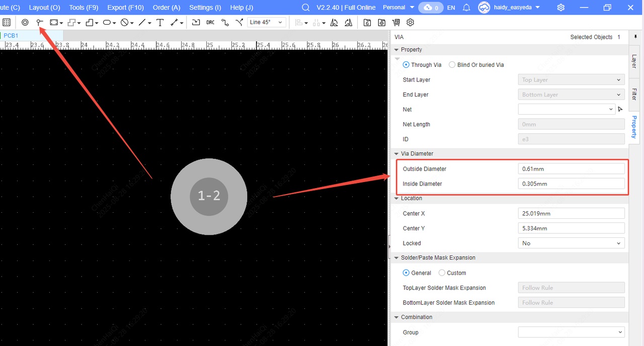The height and width of the screenshot is (346, 644).
Task: Select Through Via radio button
Action: tap(407, 65)
